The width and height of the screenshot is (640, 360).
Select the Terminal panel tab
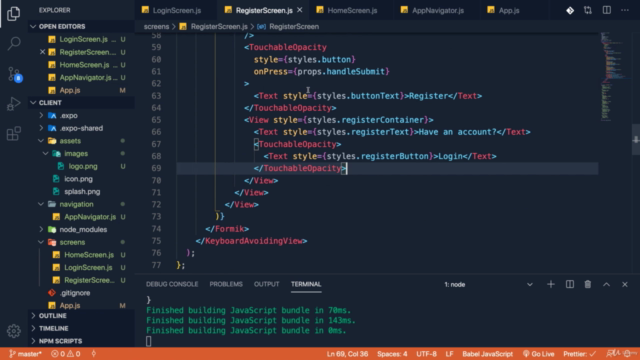(306, 284)
